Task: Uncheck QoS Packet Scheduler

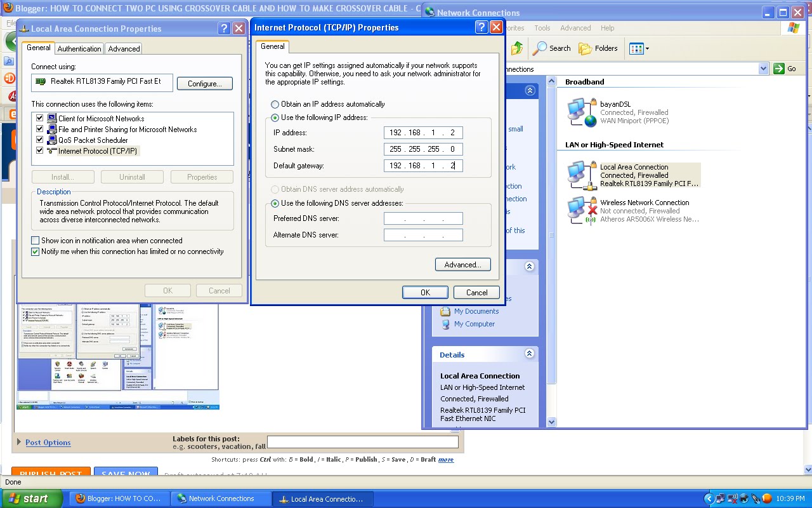Action: 39,139
